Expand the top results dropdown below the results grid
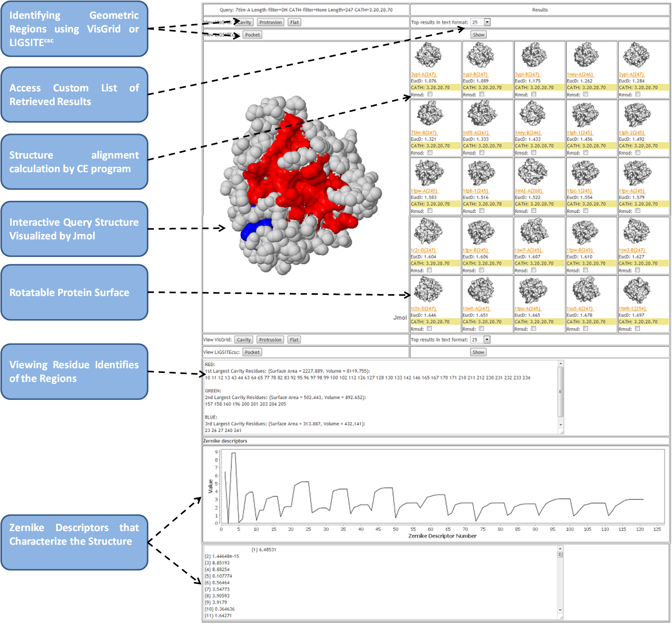This screenshot has height=624, width=672. [x=487, y=340]
